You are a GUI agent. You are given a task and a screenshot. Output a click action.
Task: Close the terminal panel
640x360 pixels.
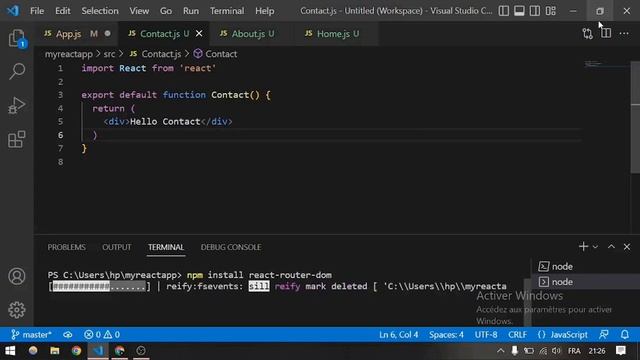pos(627,247)
